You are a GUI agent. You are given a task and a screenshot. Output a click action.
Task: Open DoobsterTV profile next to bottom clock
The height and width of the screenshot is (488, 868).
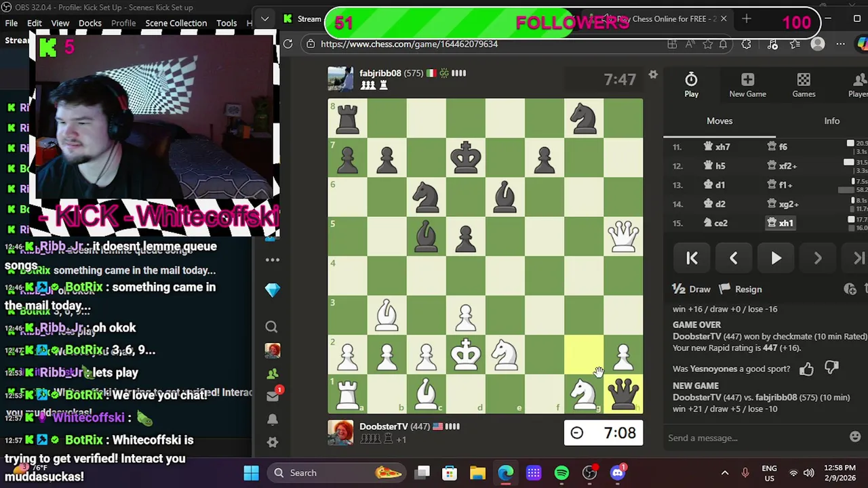point(384,427)
